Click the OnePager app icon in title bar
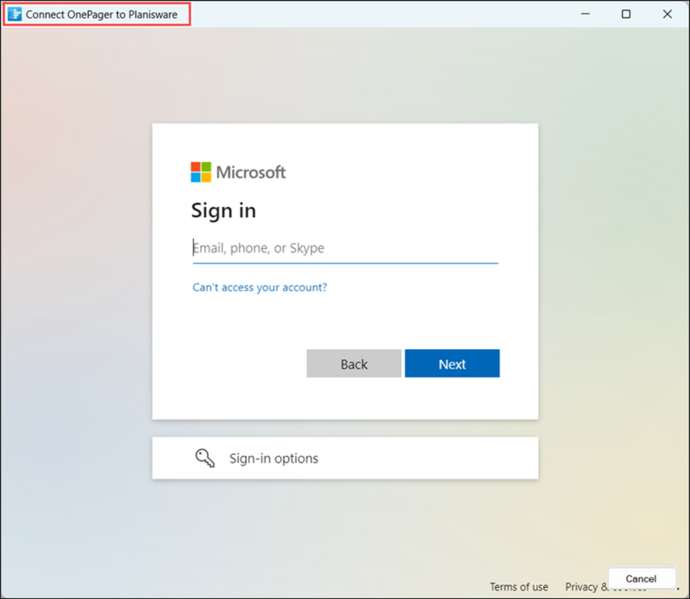The image size is (690, 599). pos(15,14)
